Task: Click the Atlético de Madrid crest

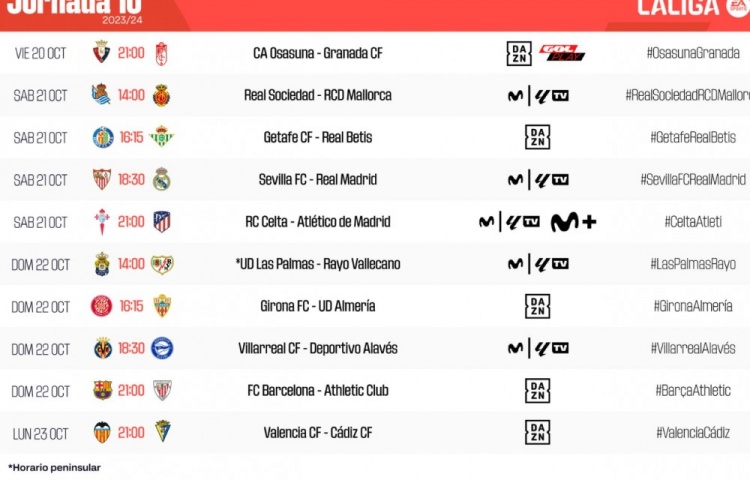Action: (162, 222)
